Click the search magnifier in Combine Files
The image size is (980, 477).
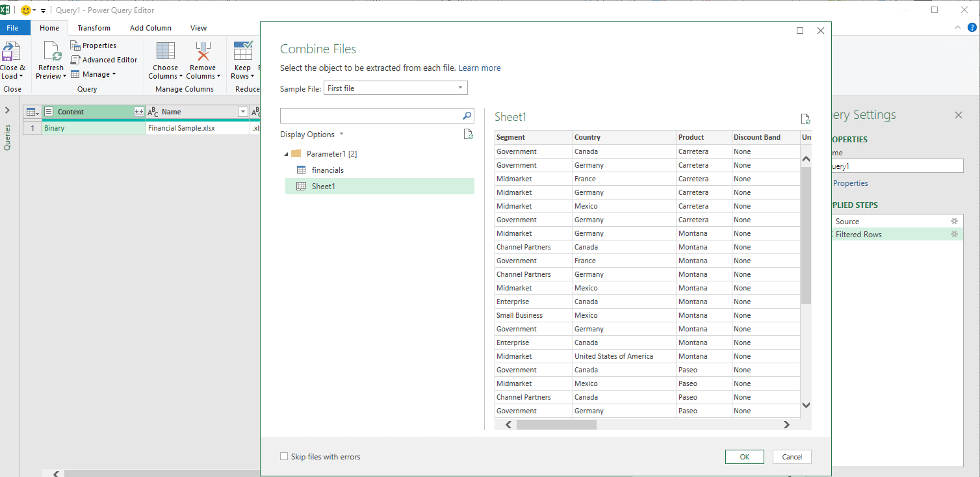click(467, 116)
